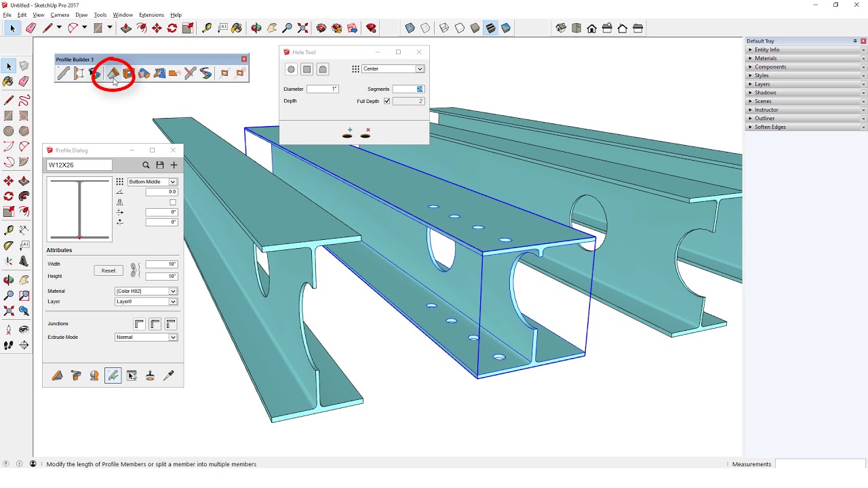The width and height of the screenshot is (868, 488).
Task: Save profile with floppy disk icon
Action: [160, 165]
